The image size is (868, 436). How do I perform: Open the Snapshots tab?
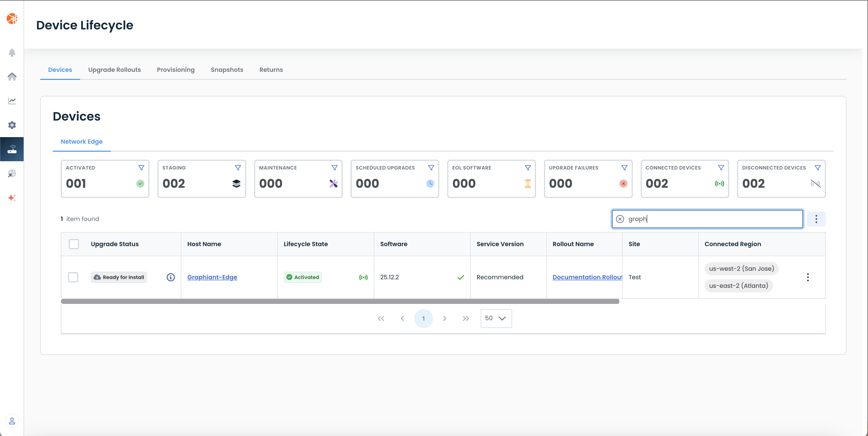[x=227, y=70]
